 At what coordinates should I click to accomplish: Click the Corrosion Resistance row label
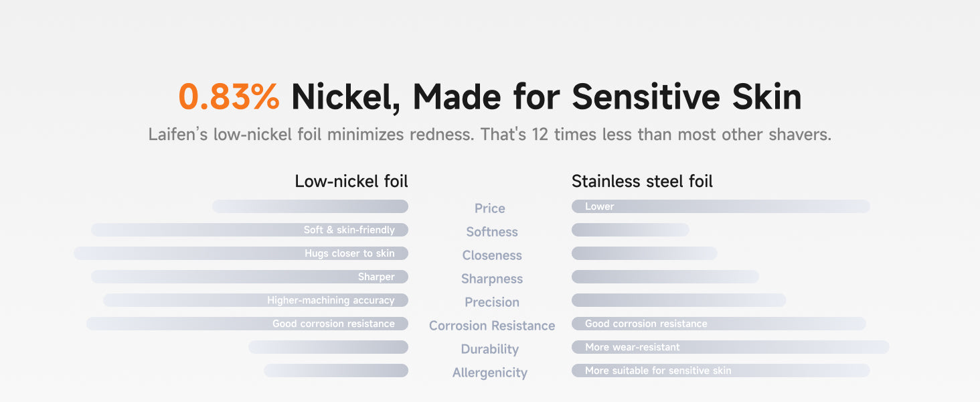pos(492,326)
